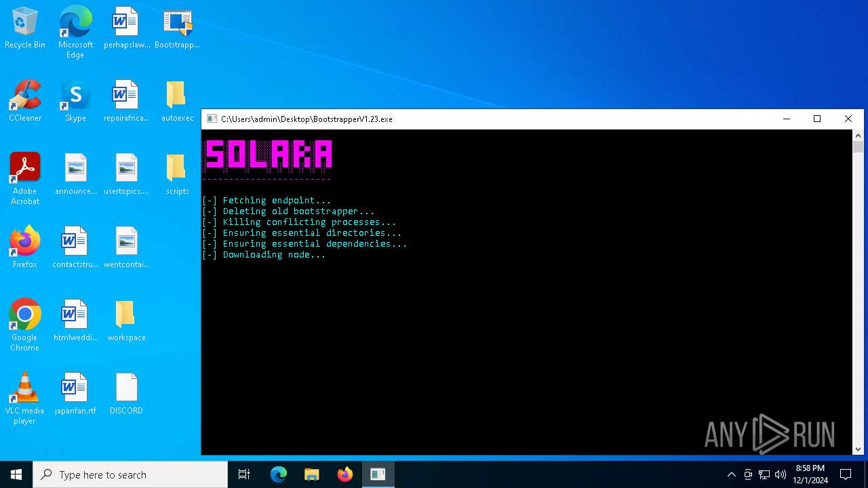Click the Windows Start button
868x488 pixels.
tap(16, 474)
